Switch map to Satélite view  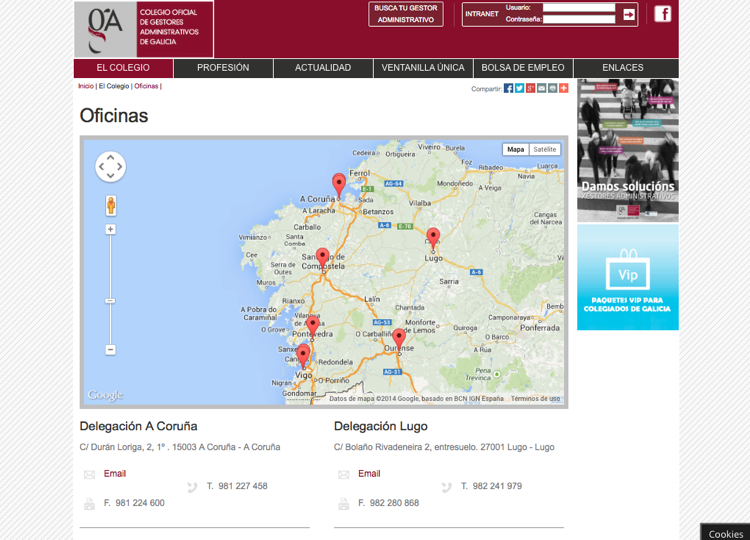(x=545, y=149)
